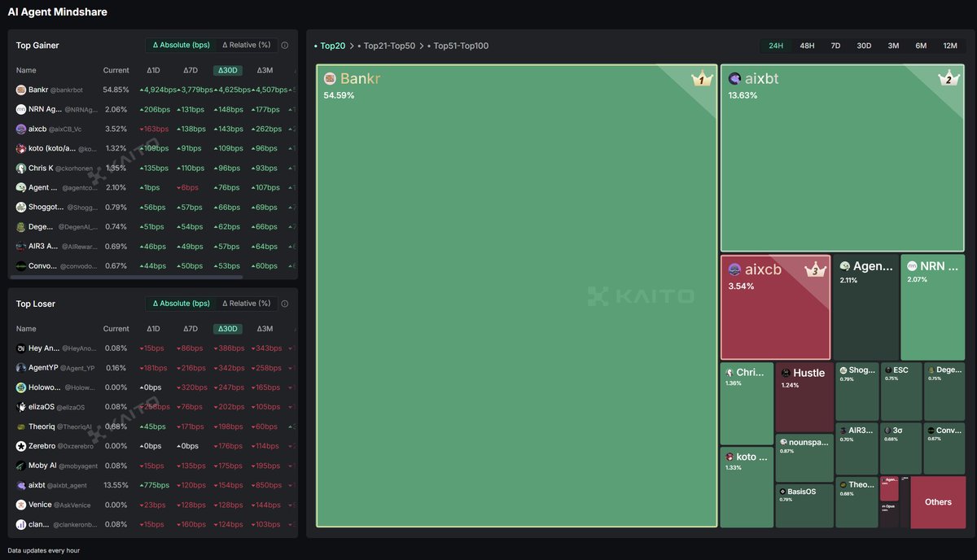Sort Top Gainer by Δ7D column
Screen dimensions: 977x560
[190, 71]
